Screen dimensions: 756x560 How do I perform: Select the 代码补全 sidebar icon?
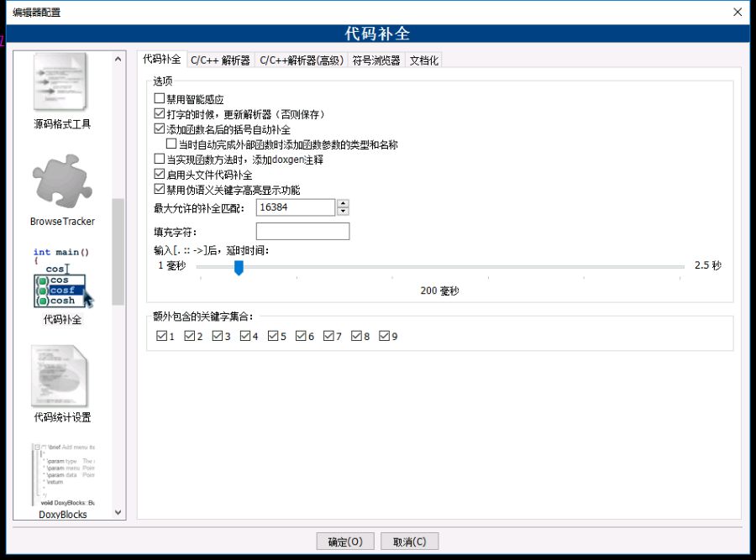click(x=63, y=277)
